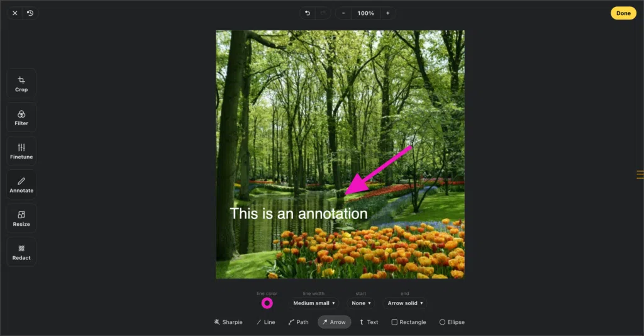Select the Sharpie drawing tool
The width and height of the screenshot is (644, 336).
228,322
